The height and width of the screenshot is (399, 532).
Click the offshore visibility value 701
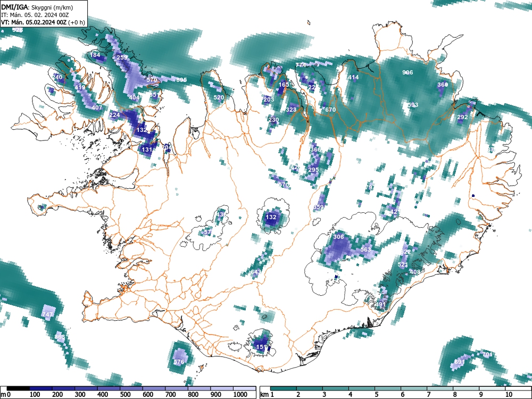487,354
